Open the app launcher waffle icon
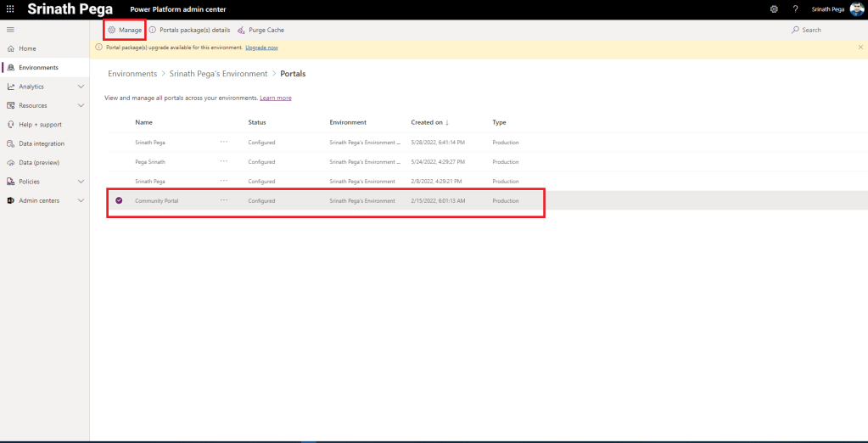868x443 pixels. [10, 9]
